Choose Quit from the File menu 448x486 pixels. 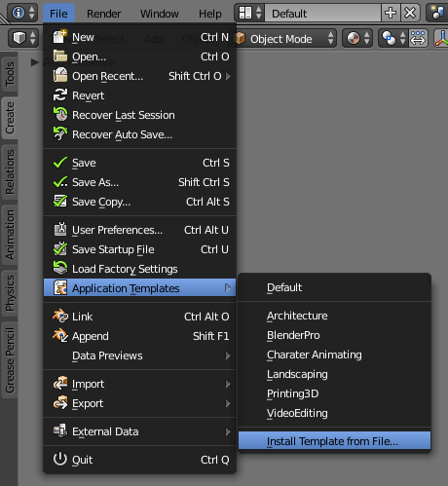click(140, 460)
